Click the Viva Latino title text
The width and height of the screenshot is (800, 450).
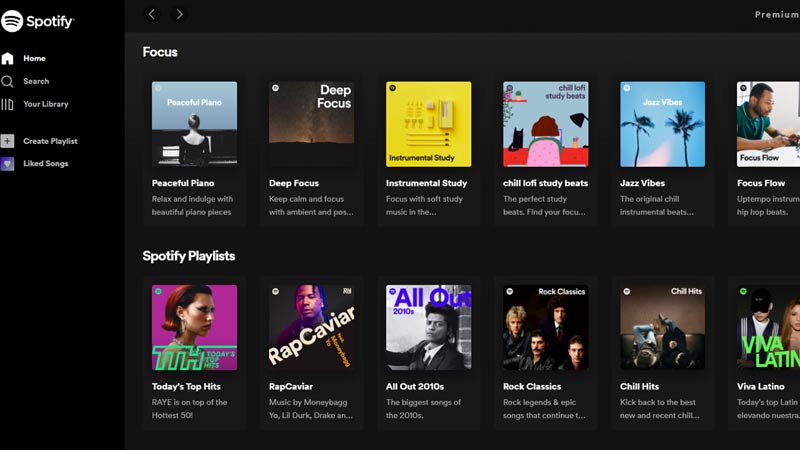761,387
